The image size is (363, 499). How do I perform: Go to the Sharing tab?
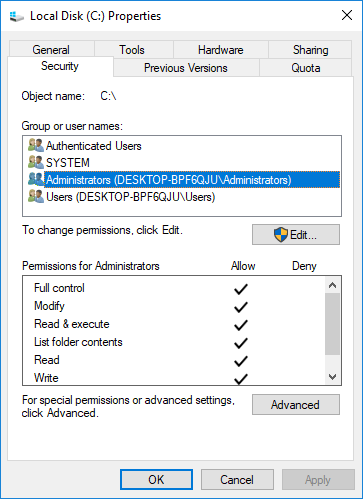click(x=310, y=50)
